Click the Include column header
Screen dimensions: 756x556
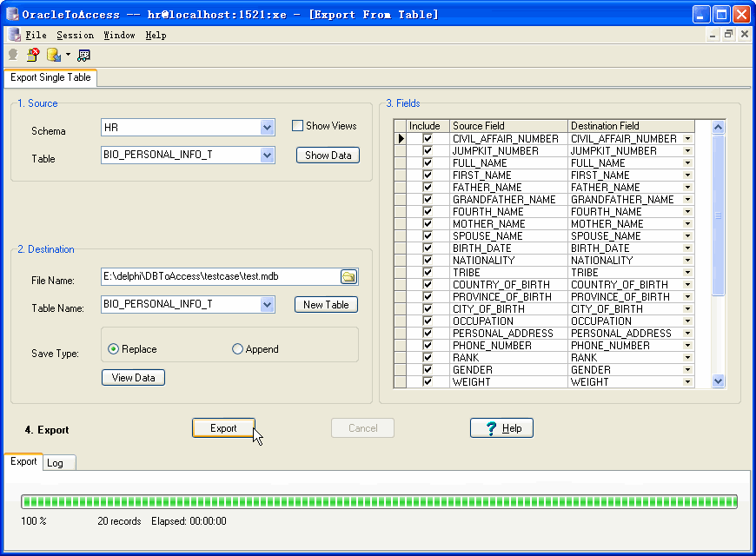[428, 126]
